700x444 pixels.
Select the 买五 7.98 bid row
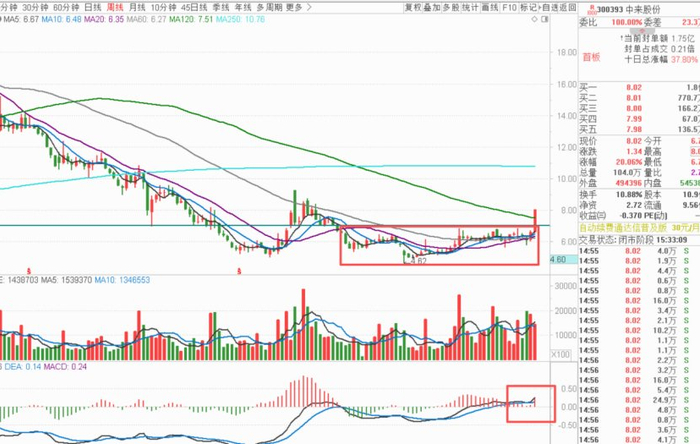pos(639,129)
